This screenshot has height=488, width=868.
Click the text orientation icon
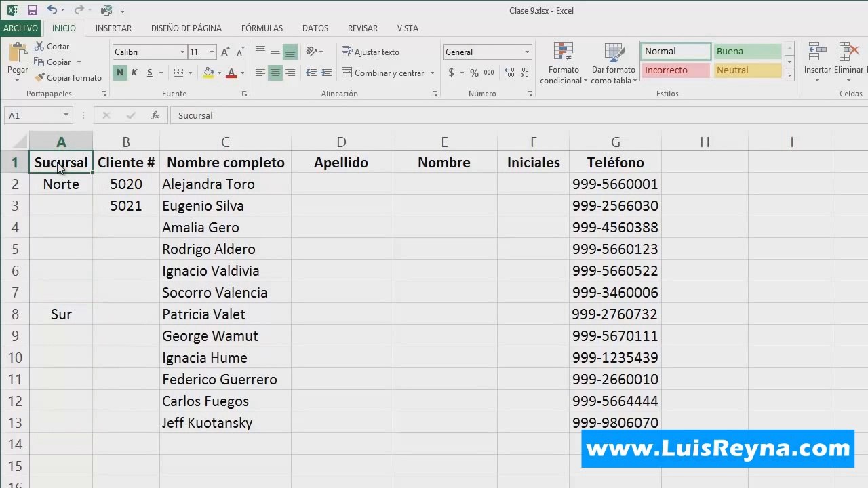(x=311, y=52)
